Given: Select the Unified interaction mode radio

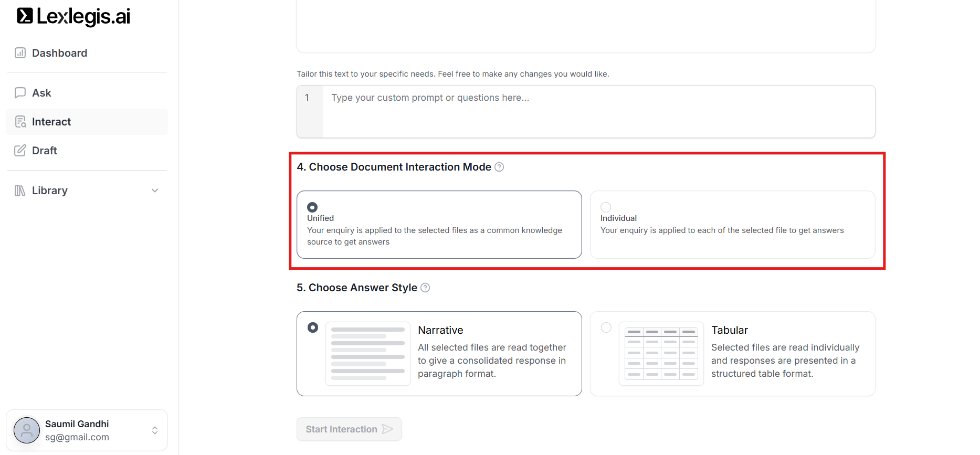Looking at the screenshot, I should pos(312,207).
